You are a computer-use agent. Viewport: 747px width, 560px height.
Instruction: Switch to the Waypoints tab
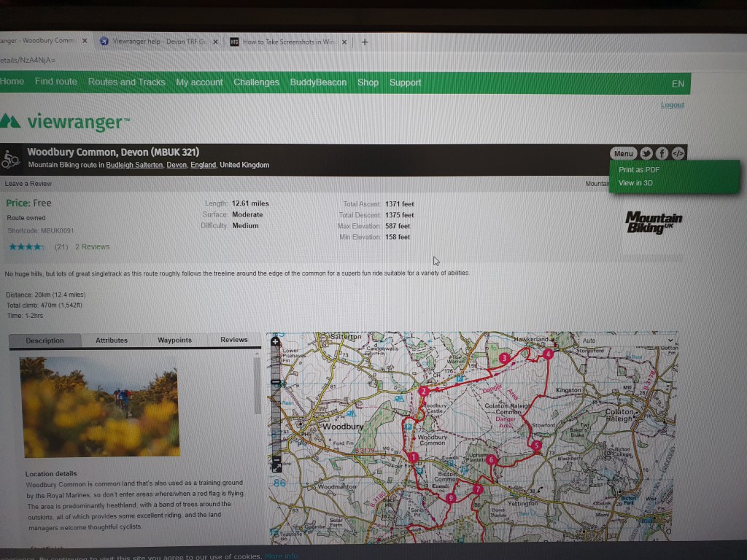point(174,341)
